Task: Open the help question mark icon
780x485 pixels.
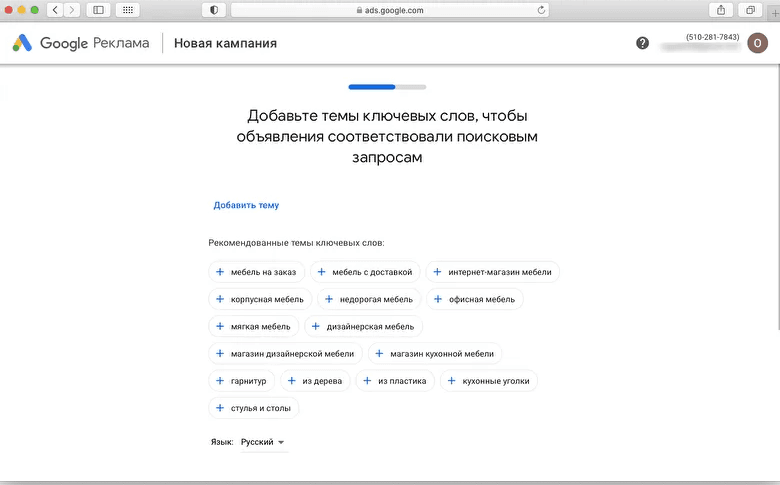Action: coord(642,43)
